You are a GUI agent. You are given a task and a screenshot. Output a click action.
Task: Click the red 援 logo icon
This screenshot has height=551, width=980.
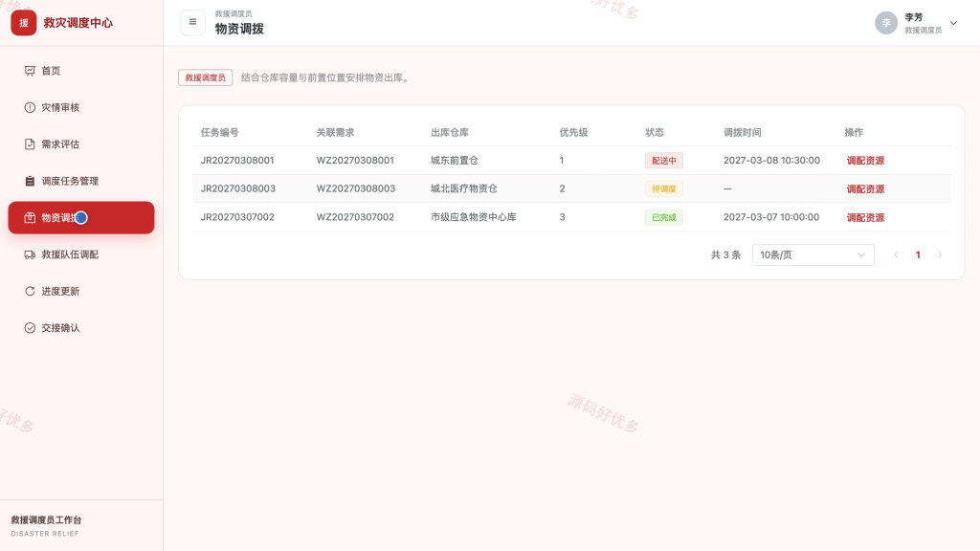(x=24, y=23)
